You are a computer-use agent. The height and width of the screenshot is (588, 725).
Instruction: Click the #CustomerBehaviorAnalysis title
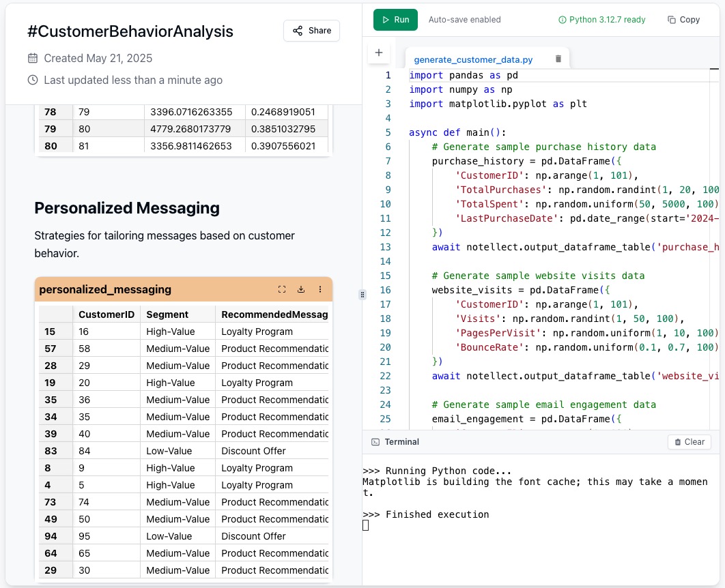tap(130, 31)
